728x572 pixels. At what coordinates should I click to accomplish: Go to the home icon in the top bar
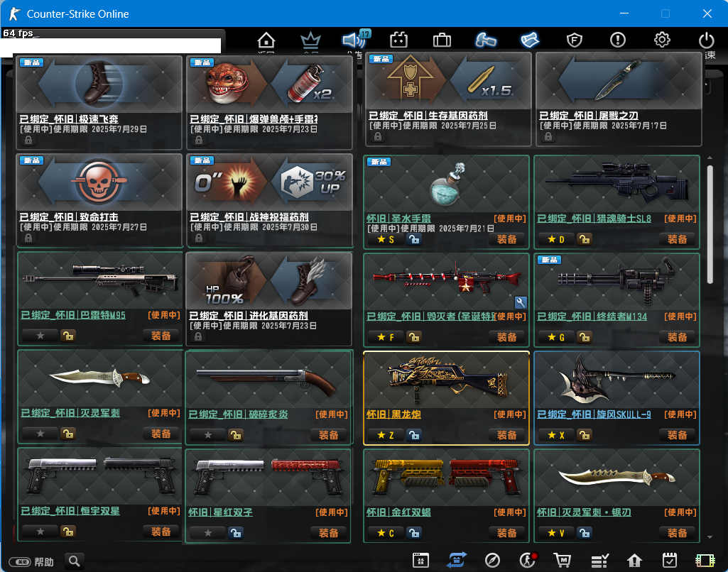[266, 40]
